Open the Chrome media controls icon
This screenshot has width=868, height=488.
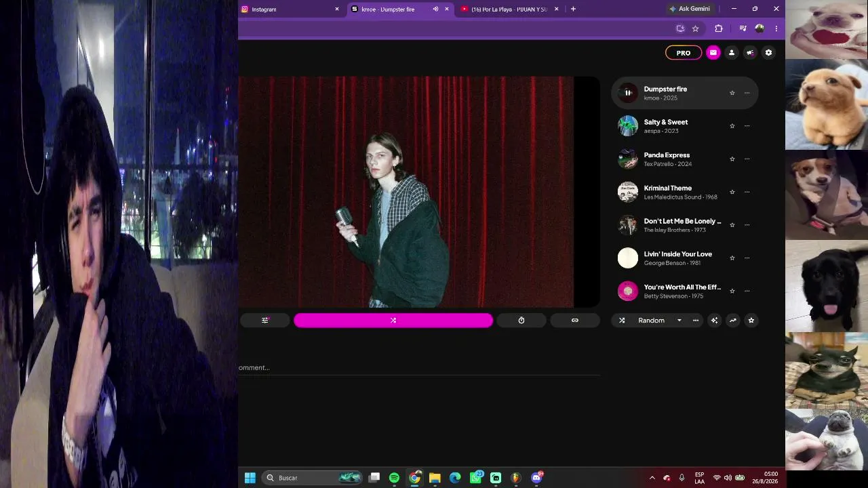(x=743, y=28)
